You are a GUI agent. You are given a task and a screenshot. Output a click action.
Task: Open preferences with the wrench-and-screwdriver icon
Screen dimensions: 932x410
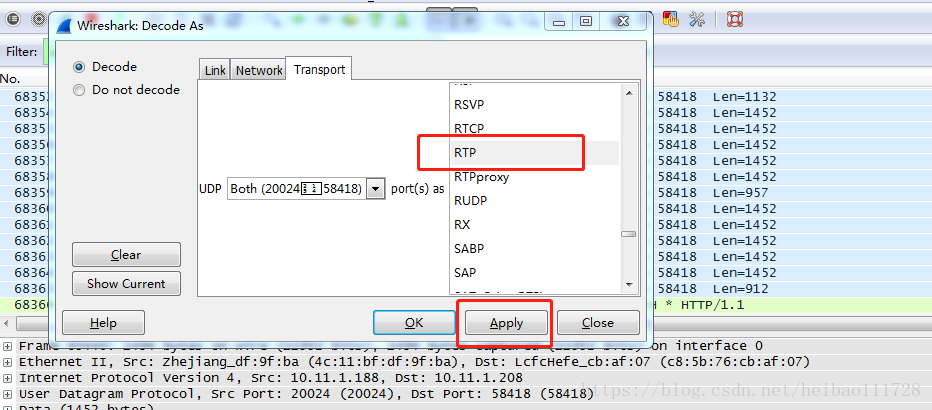[697, 19]
